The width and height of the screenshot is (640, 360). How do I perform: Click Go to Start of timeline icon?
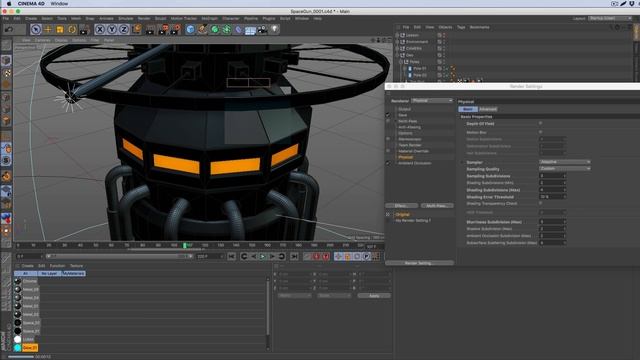(231, 256)
